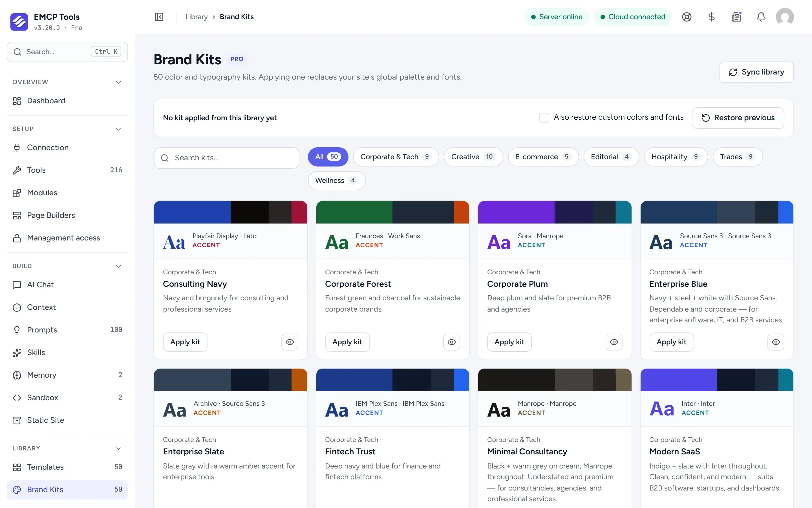The width and height of the screenshot is (812, 508).
Task: Click the Search kits field
Action: [226, 158]
